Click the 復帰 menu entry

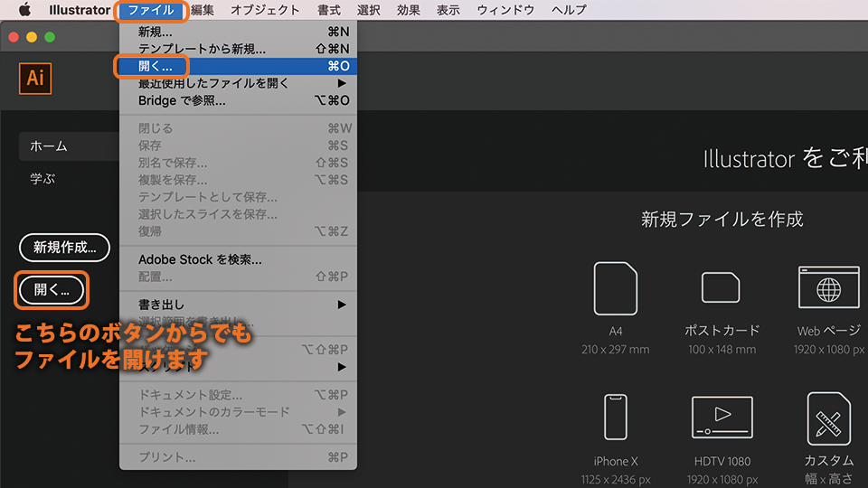pos(238,231)
